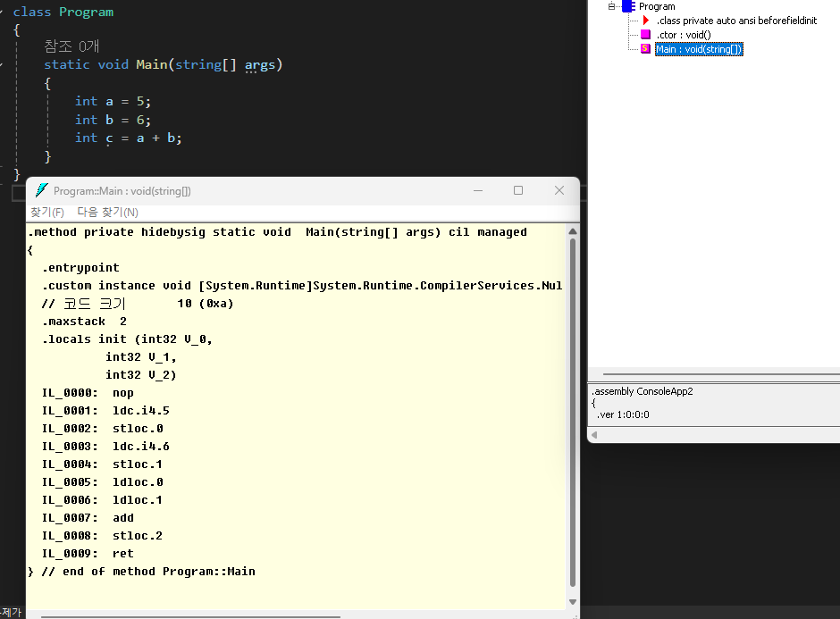Click the IL_0007: add instruction

(x=88, y=518)
